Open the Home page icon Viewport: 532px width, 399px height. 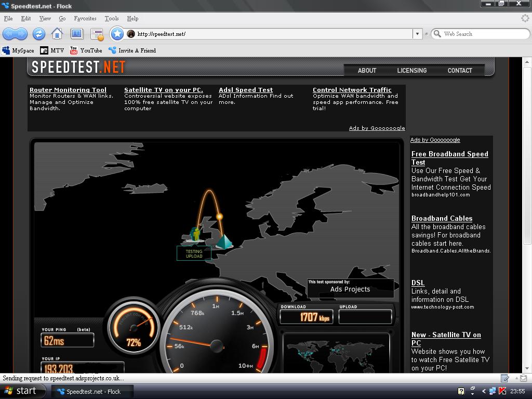coord(57,34)
